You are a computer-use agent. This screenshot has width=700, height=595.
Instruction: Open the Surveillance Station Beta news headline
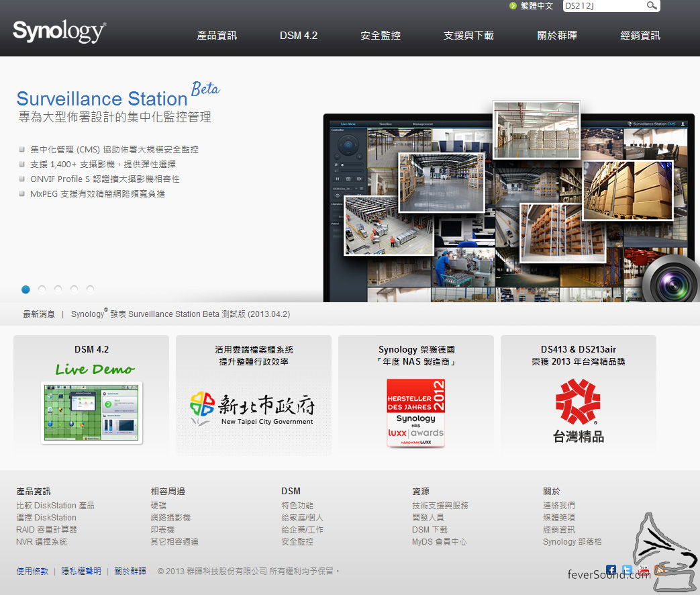(x=181, y=314)
